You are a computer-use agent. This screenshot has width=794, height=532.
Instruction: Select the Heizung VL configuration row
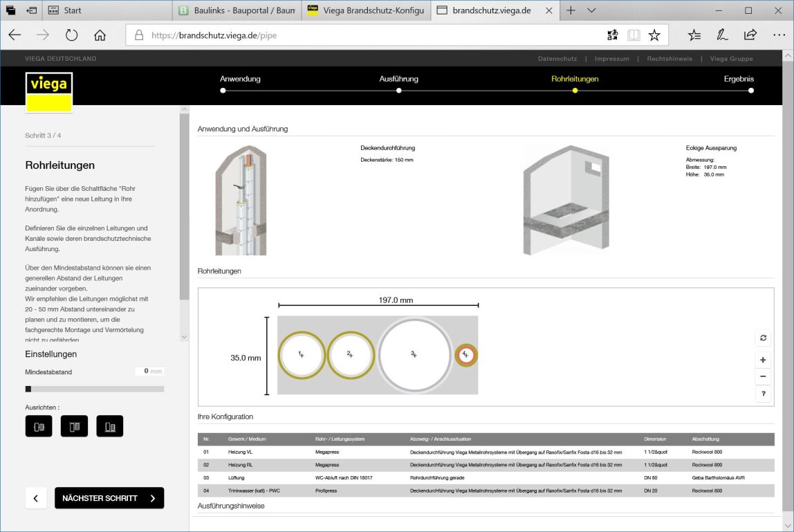(x=486, y=452)
